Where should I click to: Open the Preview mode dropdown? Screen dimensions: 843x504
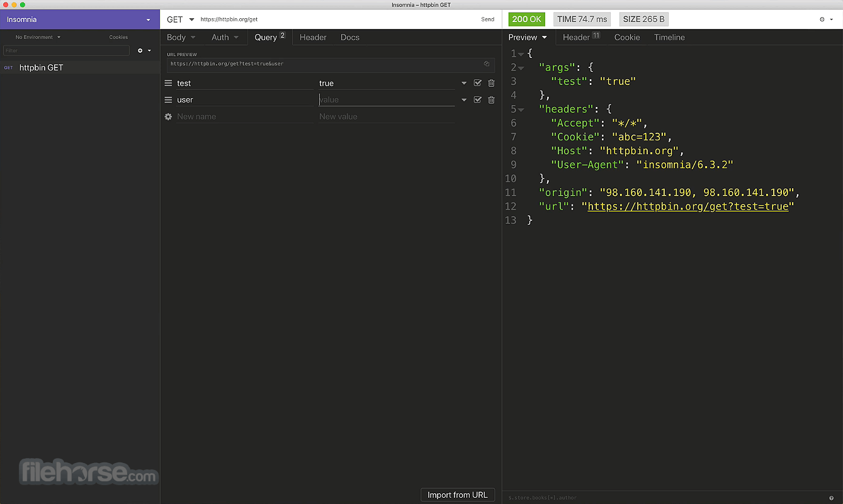coord(528,37)
